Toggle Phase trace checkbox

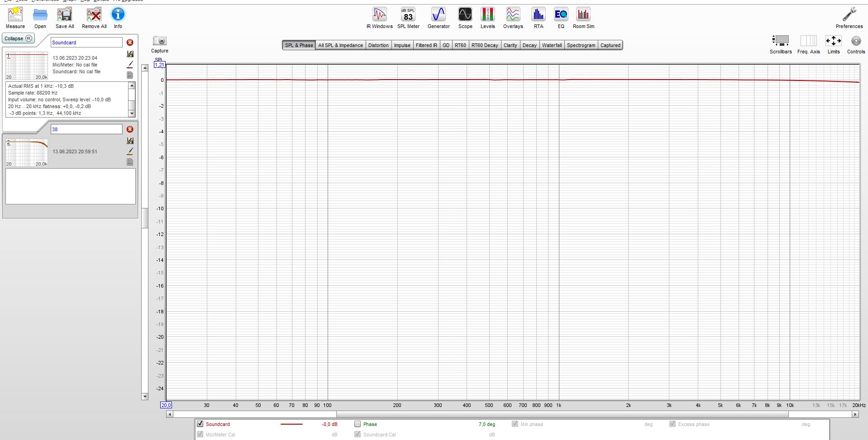click(358, 424)
